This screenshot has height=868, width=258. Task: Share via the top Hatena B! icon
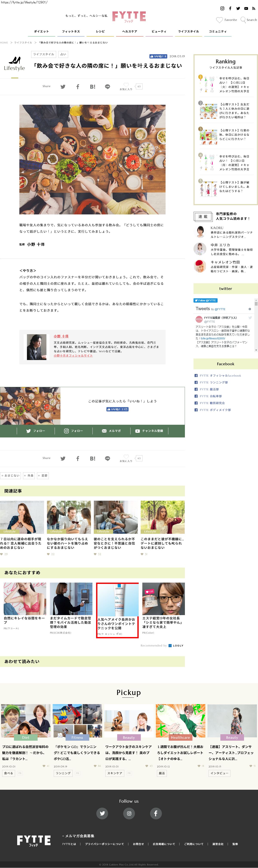click(x=92, y=87)
